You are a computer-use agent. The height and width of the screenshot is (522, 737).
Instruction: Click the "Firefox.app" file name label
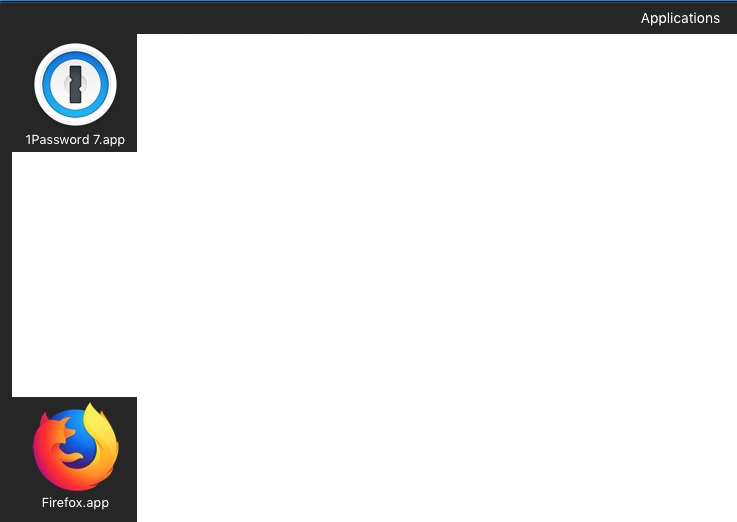tap(75, 502)
